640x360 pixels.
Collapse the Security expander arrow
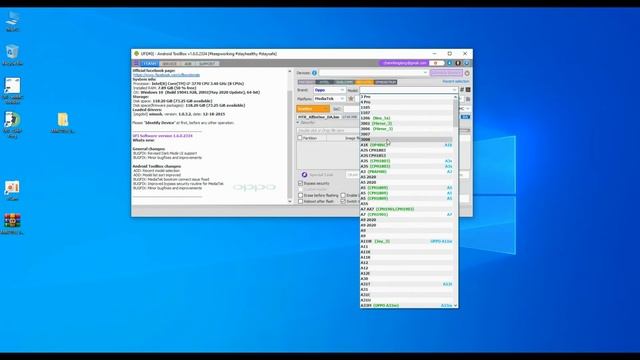coord(298,123)
